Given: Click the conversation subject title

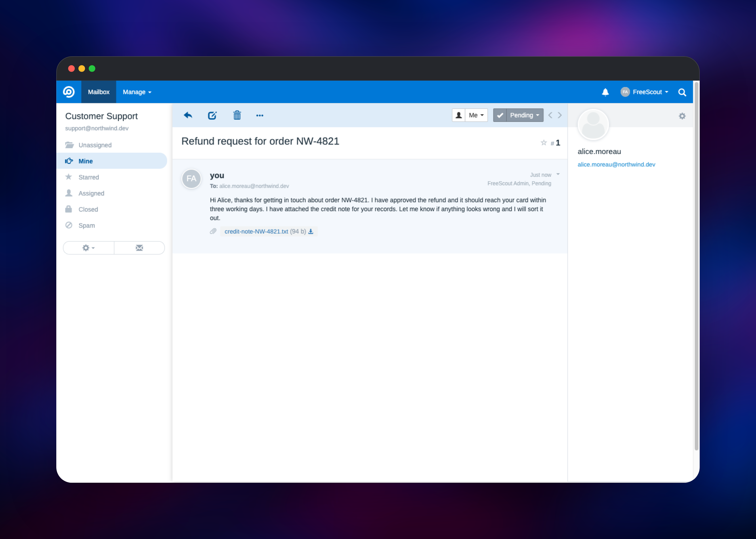Looking at the screenshot, I should click(x=260, y=141).
